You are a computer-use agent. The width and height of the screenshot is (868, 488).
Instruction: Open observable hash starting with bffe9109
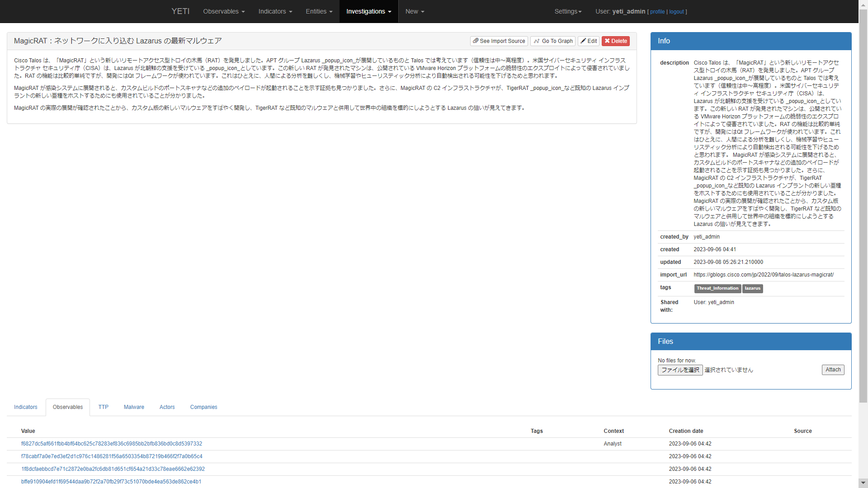click(x=111, y=482)
